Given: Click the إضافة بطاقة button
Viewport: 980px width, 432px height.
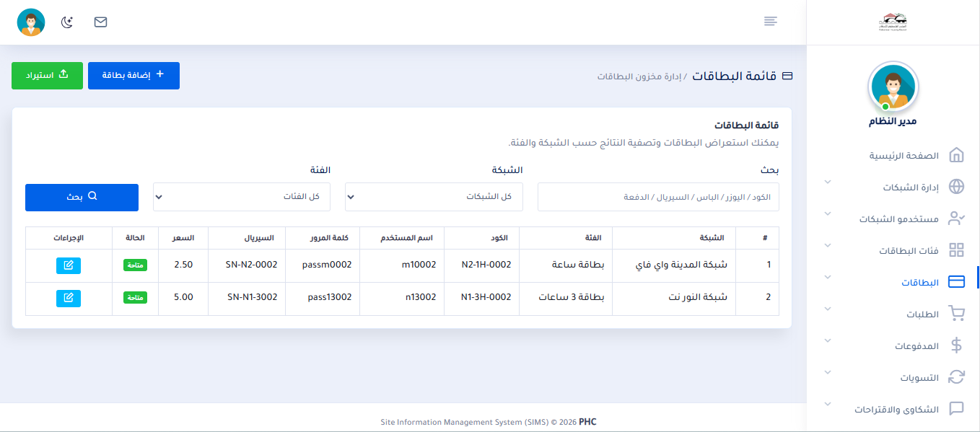Looking at the screenshot, I should 134,76.
